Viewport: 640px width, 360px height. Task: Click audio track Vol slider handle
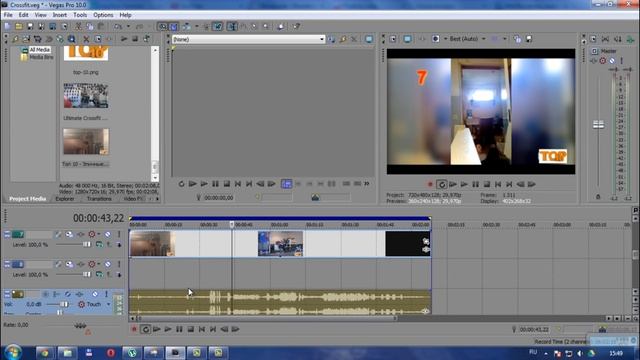coord(64,304)
